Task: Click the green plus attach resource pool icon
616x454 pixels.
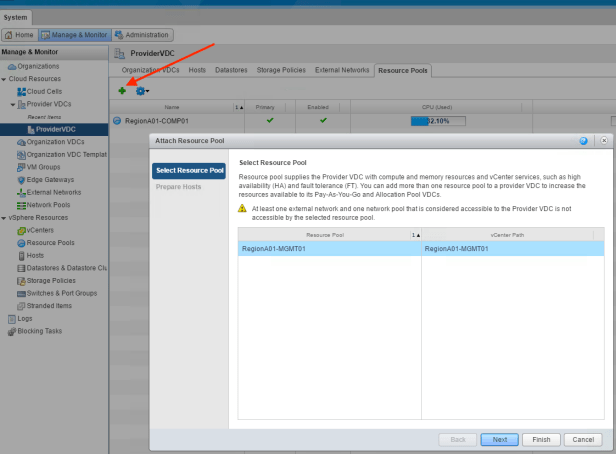Action: (x=122, y=91)
